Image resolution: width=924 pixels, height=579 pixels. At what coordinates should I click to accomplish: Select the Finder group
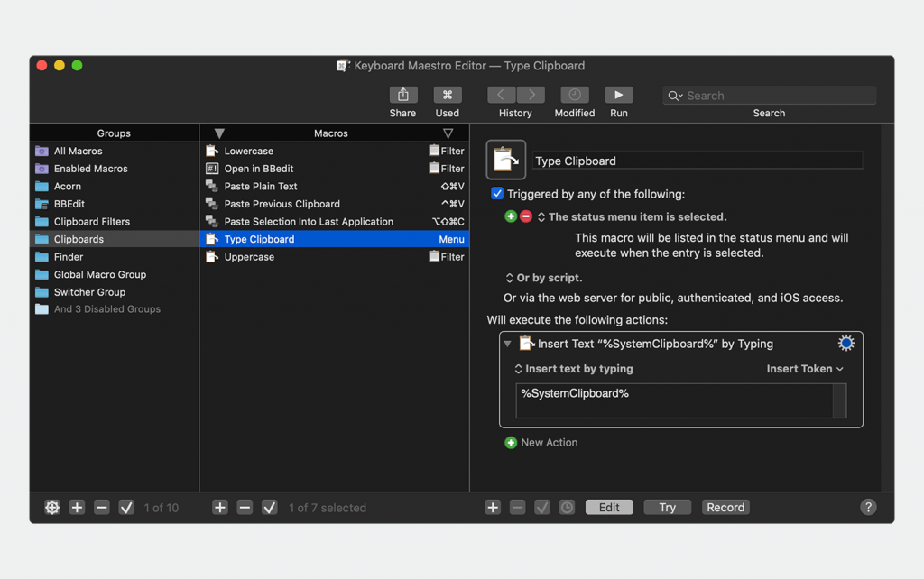coord(115,257)
